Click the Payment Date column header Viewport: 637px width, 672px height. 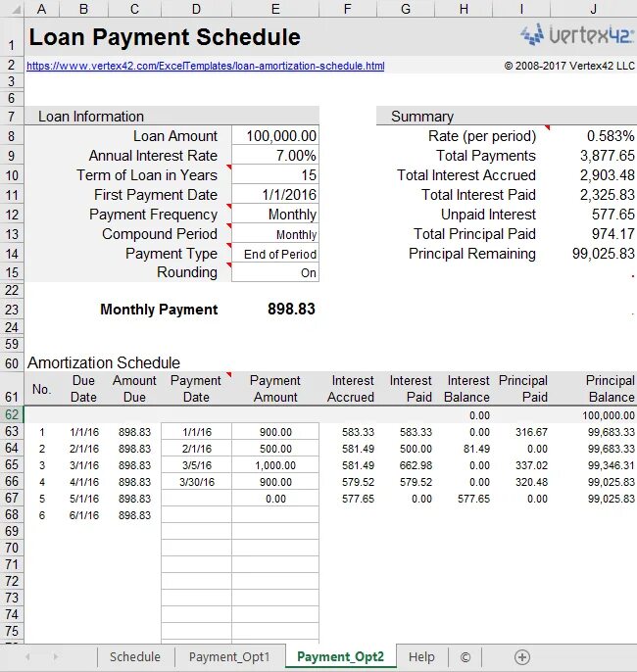[x=196, y=388]
